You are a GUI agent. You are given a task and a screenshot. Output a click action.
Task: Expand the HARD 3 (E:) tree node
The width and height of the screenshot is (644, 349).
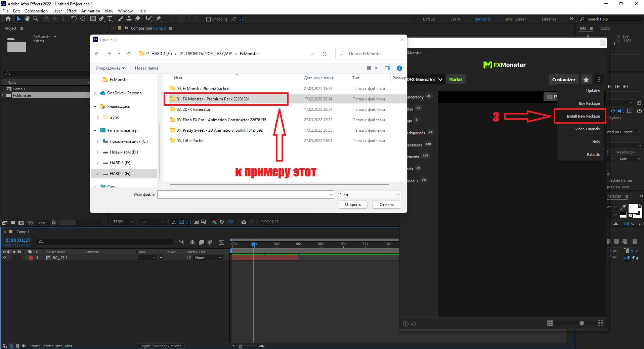tap(98, 163)
